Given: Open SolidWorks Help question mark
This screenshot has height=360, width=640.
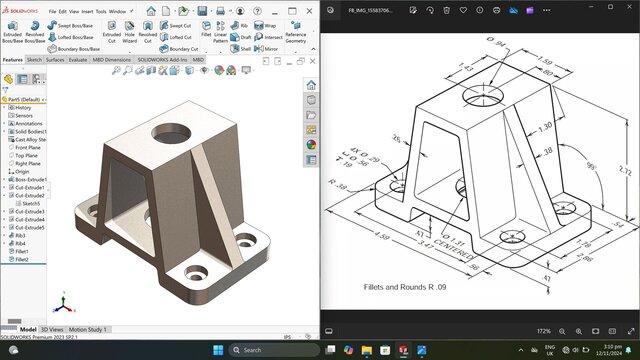Looking at the screenshot, I should [257, 11].
